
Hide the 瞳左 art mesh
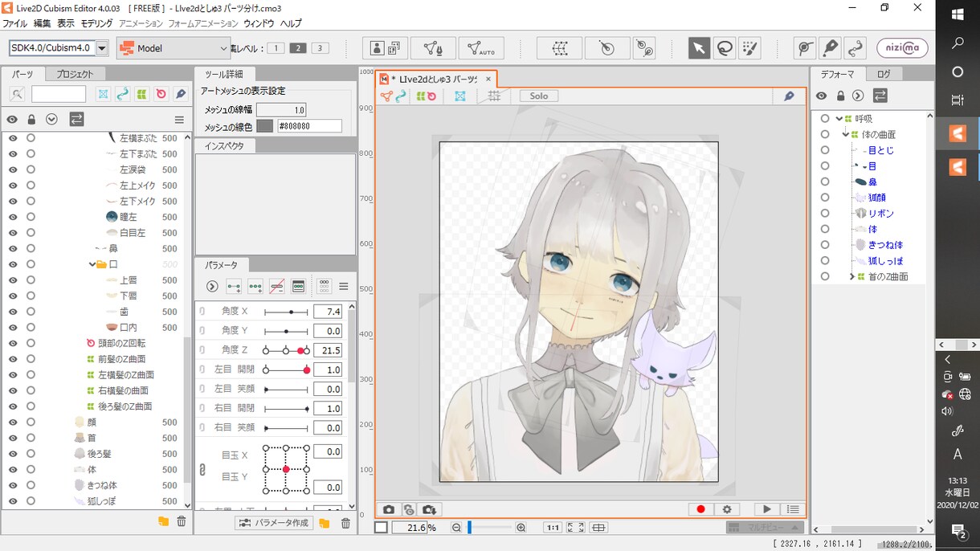[13, 217]
